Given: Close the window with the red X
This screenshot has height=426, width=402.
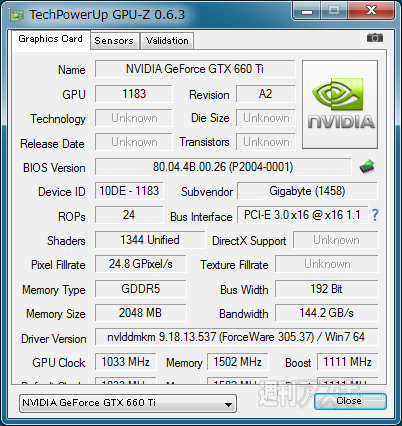Looking at the screenshot, I should click(x=371, y=10).
